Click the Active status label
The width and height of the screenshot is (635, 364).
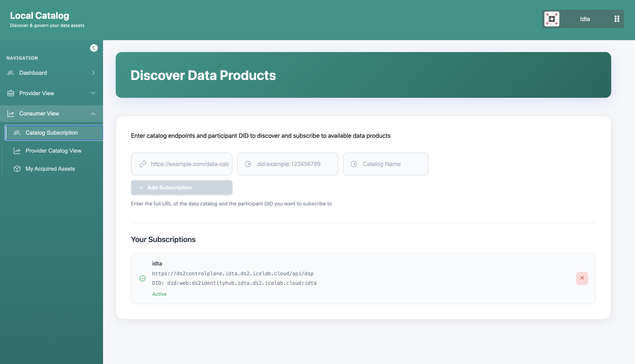click(159, 294)
